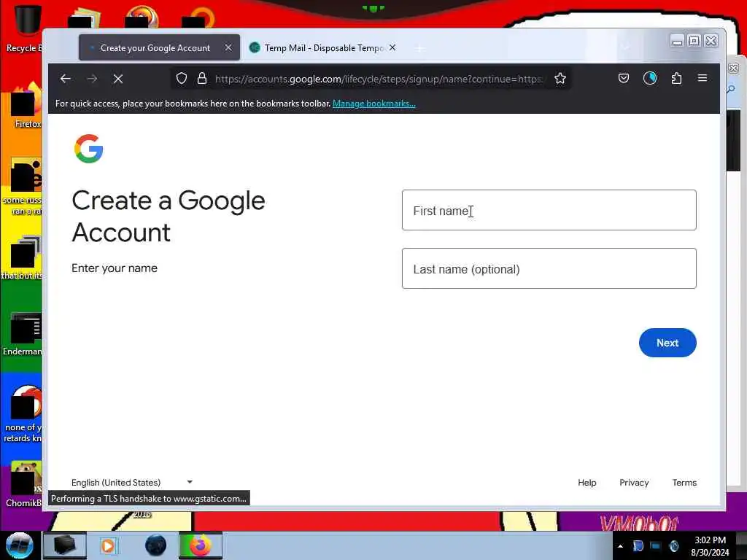The image size is (747, 560).
Task: Close the Temp Mail tab
Action: 392,47
